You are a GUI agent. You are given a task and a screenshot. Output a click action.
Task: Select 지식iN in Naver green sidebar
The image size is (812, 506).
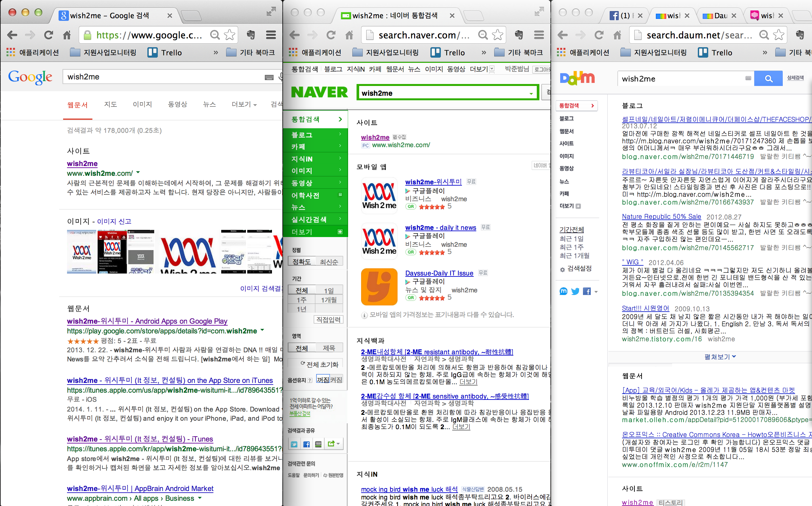[315, 159]
